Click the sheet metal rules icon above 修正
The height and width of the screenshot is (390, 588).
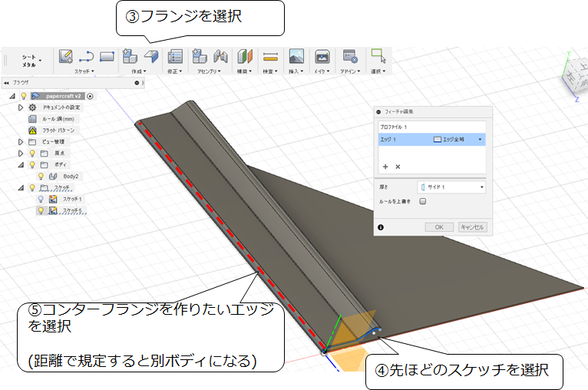pyautogui.click(x=175, y=57)
